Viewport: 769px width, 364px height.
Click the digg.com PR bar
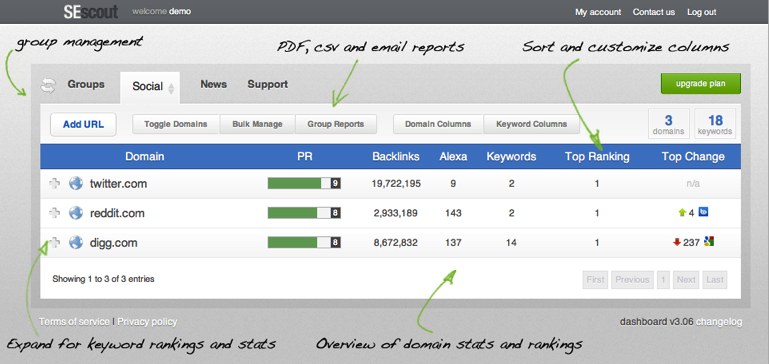[x=304, y=242]
